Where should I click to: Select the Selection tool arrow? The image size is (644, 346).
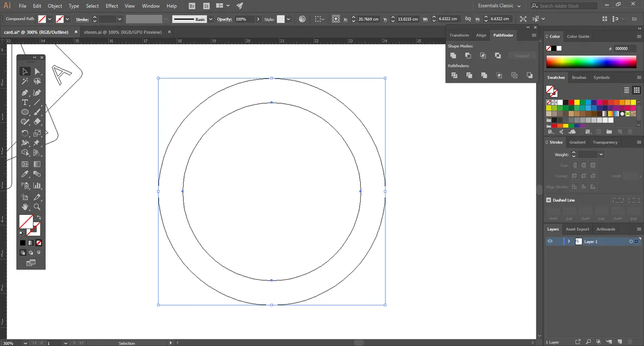tap(25, 71)
